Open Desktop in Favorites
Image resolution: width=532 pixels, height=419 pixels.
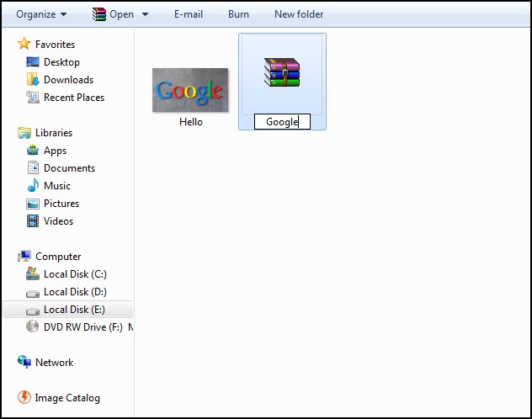pyautogui.click(x=61, y=62)
